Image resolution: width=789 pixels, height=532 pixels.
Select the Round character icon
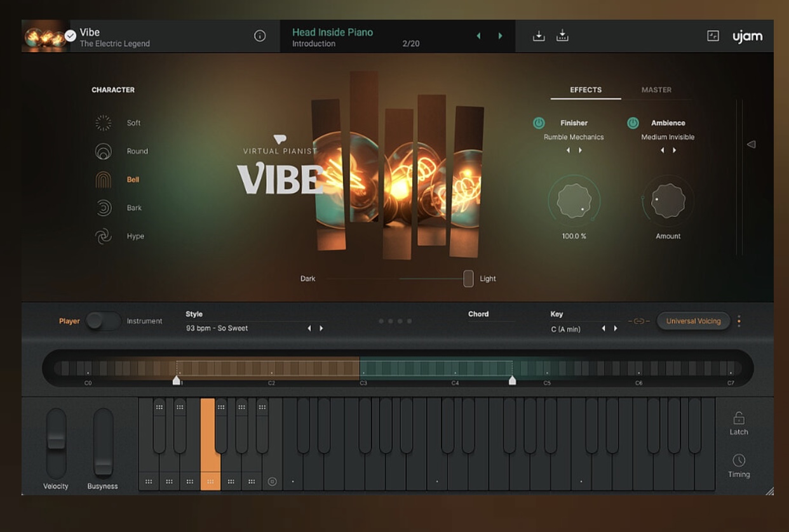103,151
